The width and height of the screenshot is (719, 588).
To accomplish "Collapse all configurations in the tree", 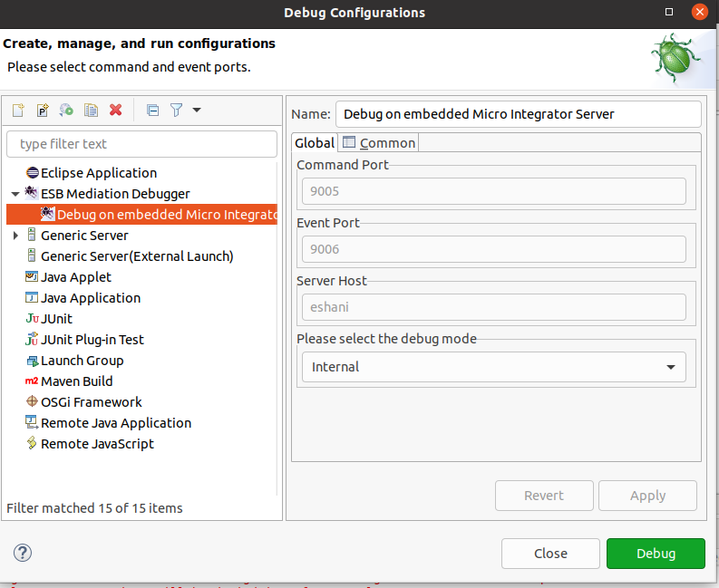I will click(152, 110).
